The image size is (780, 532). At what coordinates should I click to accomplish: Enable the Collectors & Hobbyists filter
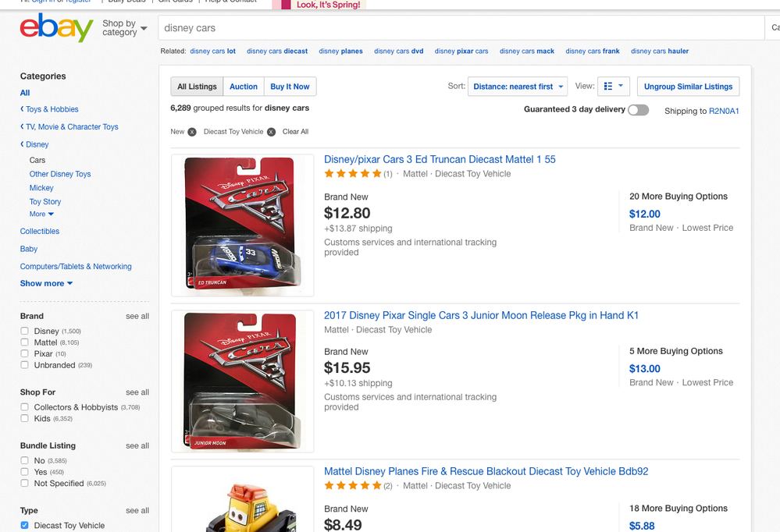[25, 407]
